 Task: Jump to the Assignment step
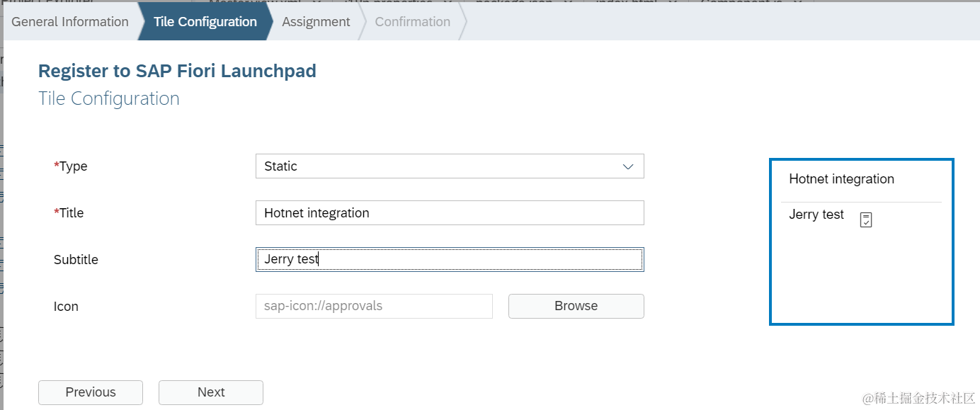[316, 22]
